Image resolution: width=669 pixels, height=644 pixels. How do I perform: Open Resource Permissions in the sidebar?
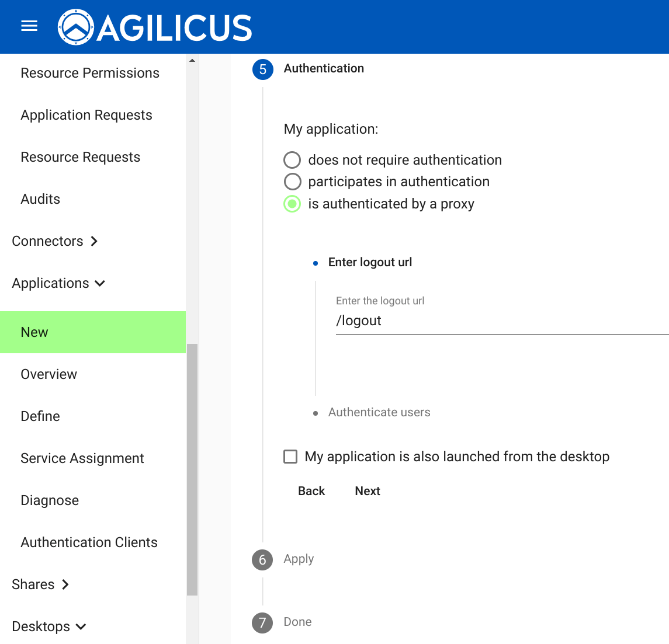pyautogui.click(x=90, y=73)
